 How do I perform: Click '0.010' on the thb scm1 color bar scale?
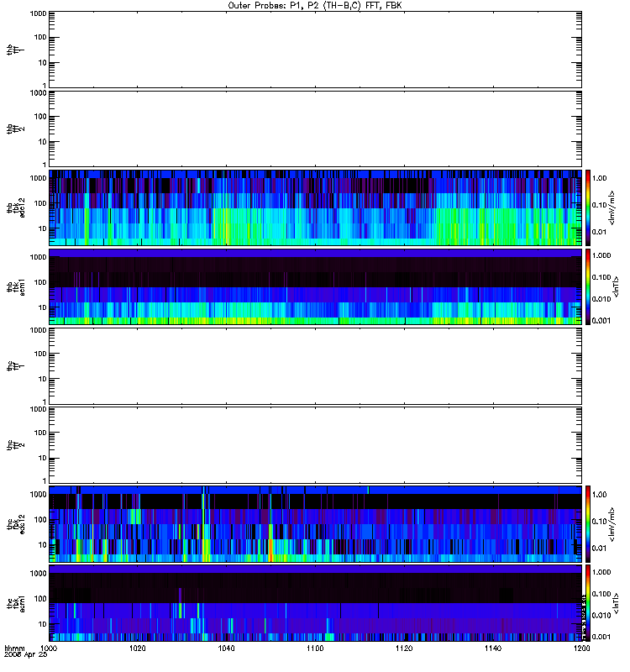[601, 299]
